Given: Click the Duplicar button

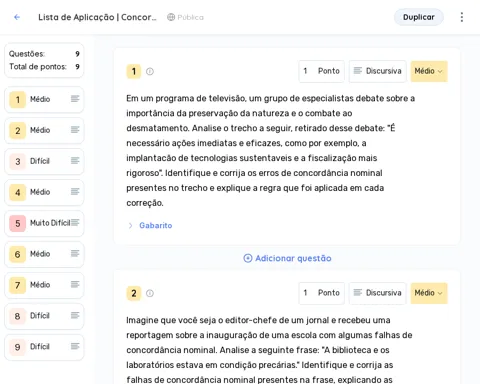Looking at the screenshot, I should (419, 17).
